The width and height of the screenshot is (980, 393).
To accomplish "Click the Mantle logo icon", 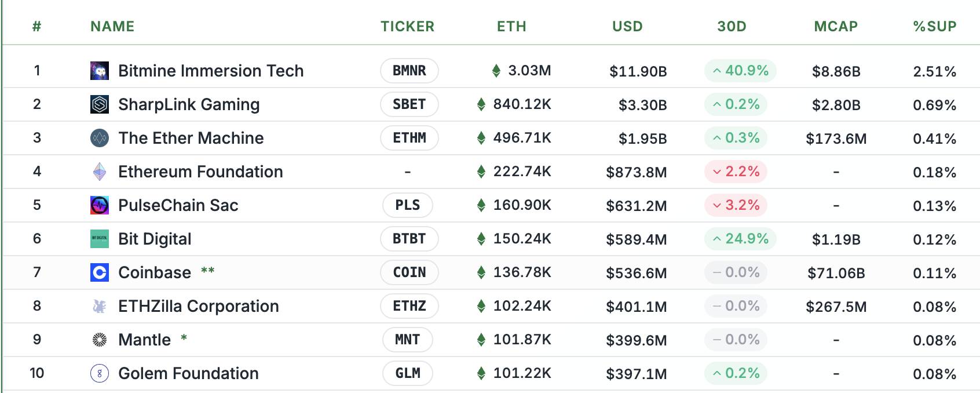I will point(100,340).
